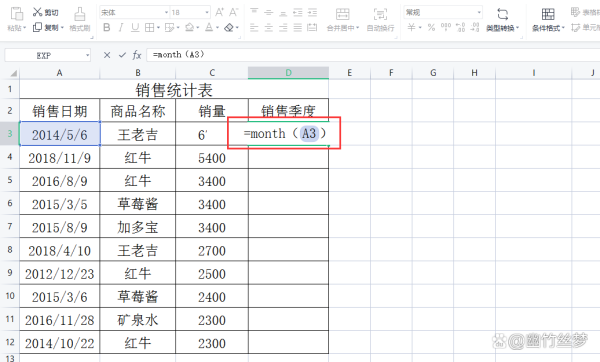Expand the Type Conversion dropdown arrow

click(x=517, y=28)
